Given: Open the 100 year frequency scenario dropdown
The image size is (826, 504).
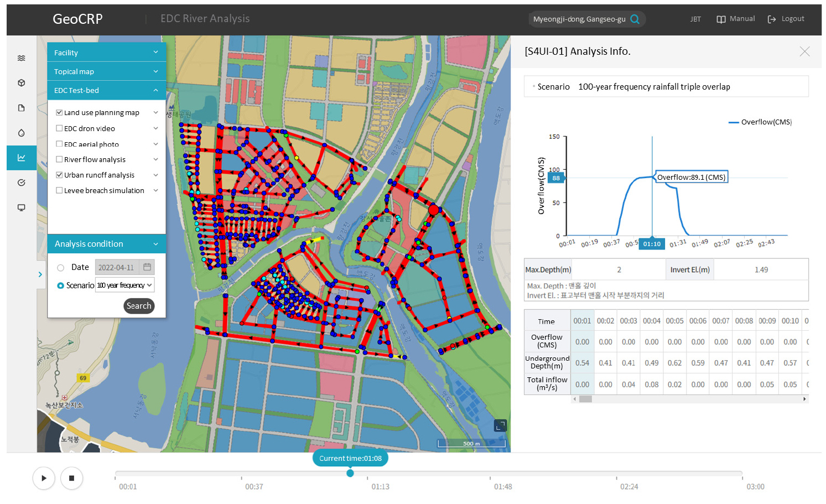Looking at the screenshot, I should tap(124, 285).
